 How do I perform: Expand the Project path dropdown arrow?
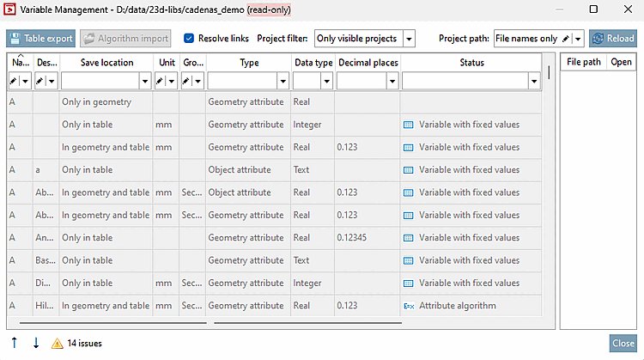click(x=578, y=39)
